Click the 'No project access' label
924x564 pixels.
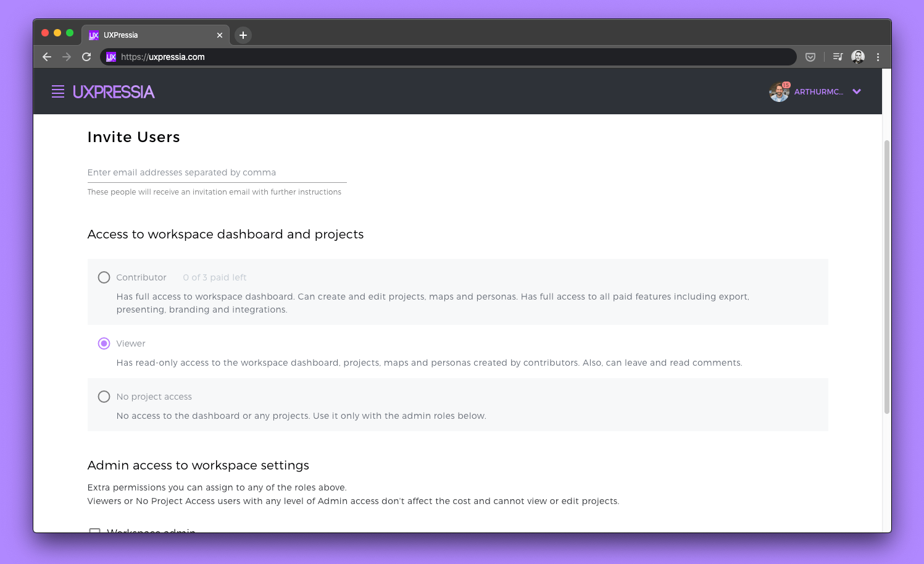(154, 397)
